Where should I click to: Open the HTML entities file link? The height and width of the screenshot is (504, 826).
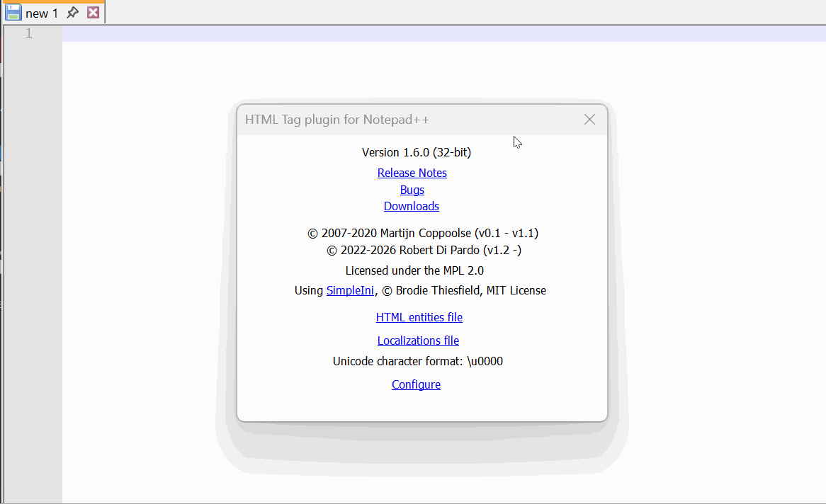(419, 317)
